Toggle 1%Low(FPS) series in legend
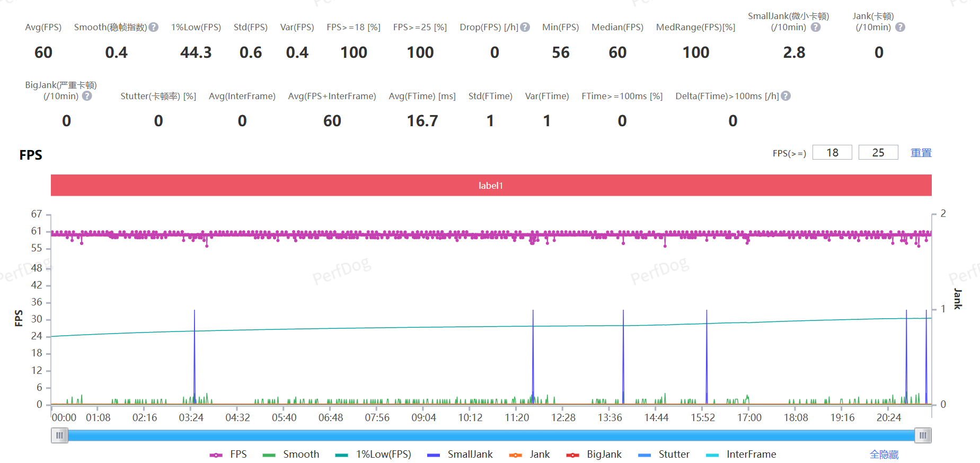 [x=373, y=455]
